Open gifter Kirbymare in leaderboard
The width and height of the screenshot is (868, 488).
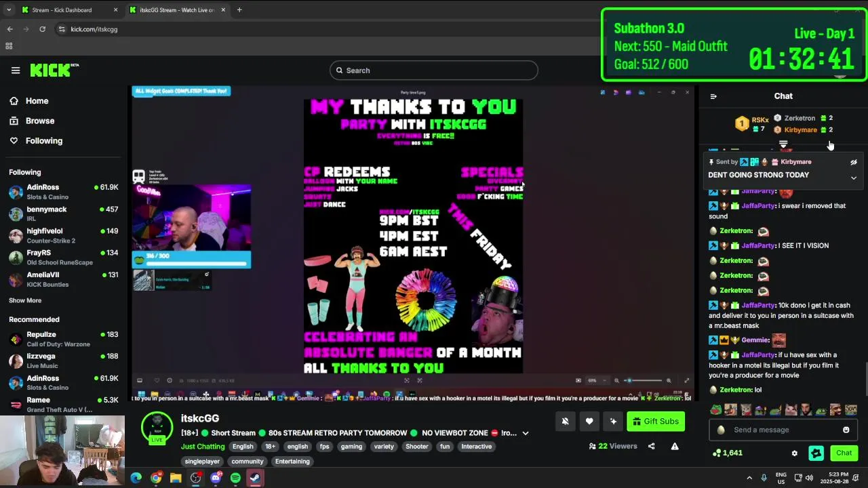(x=803, y=129)
